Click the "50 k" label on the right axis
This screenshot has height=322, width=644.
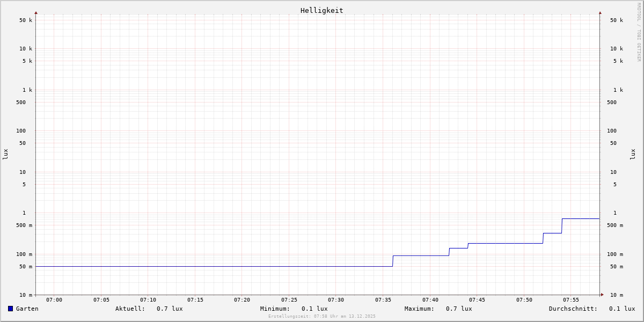[617, 20]
